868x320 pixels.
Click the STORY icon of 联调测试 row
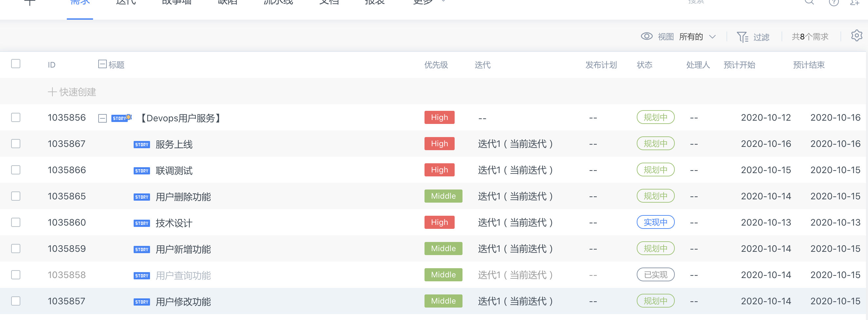coord(142,170)
